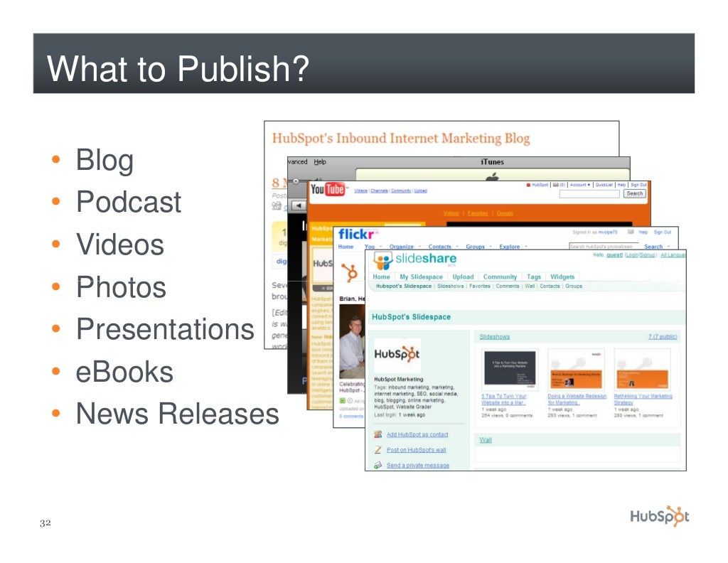Open Post on HubSpot's wall link
728x563 pixels.
pos(416,450)
